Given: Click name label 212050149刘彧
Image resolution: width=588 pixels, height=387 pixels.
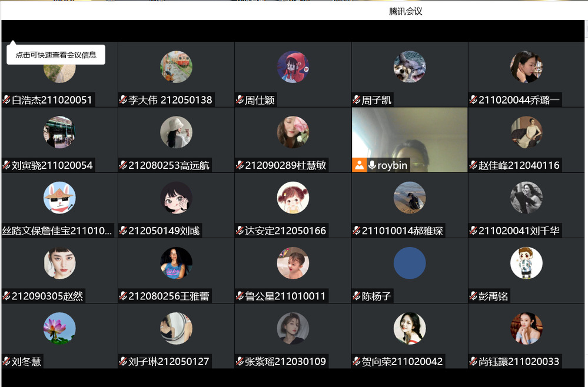Looking at the screenshot, I should (164, 231).
